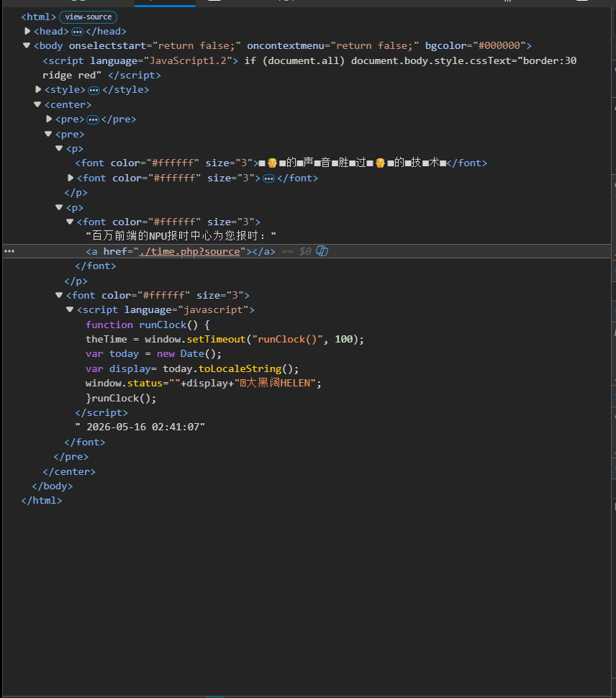Click the window.setTimeout("runClock()", 100) line
Viewport: 616px width, 698px height.
[225, 339]
